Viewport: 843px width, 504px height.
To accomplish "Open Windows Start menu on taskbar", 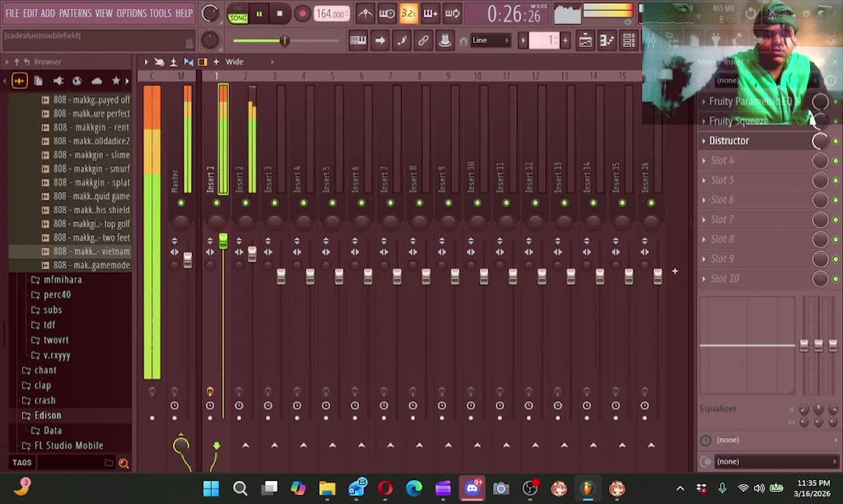I will point(211,489).
